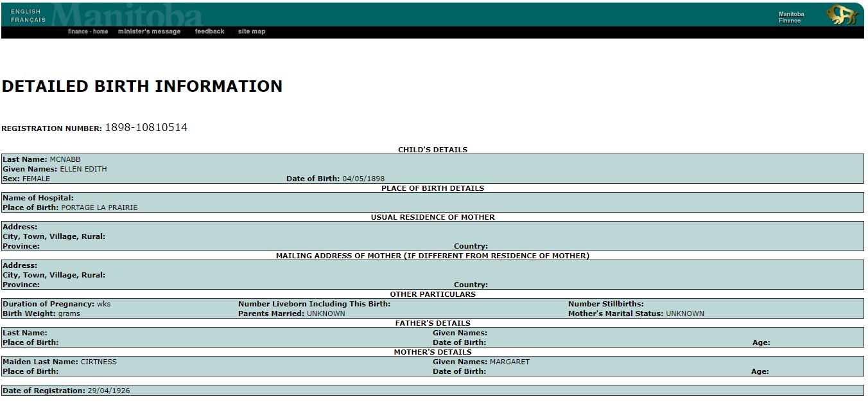868x406 pixels.
Task: Click the Mailing Address of Mother heading
Action: click(x=433, y=256)
